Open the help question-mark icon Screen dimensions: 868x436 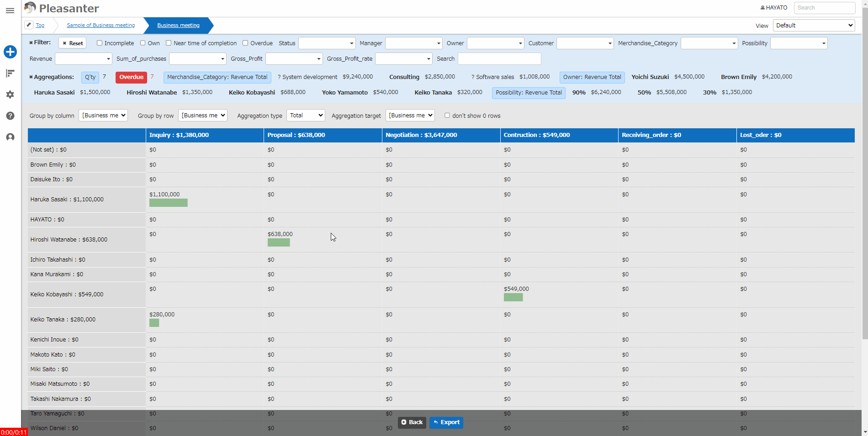pos(10,116)
